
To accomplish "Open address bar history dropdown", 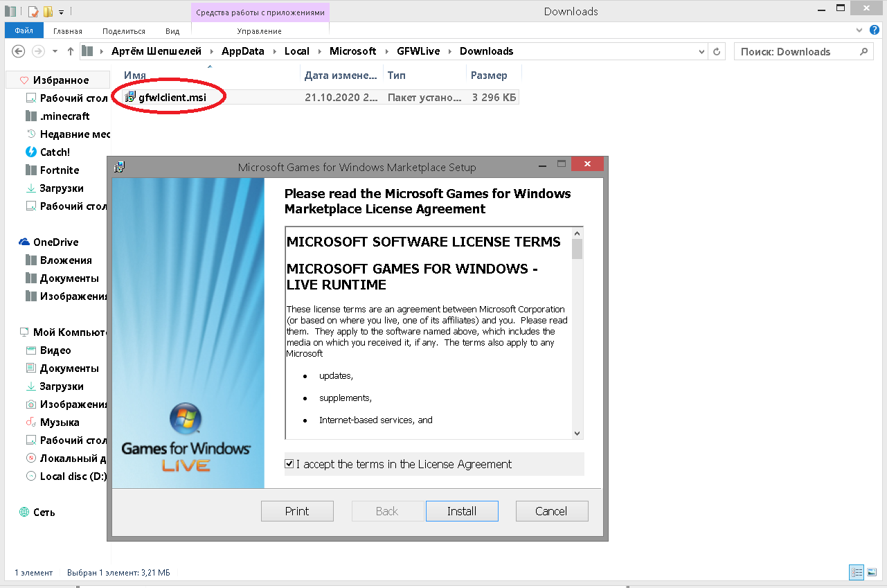I will (701, 51).
